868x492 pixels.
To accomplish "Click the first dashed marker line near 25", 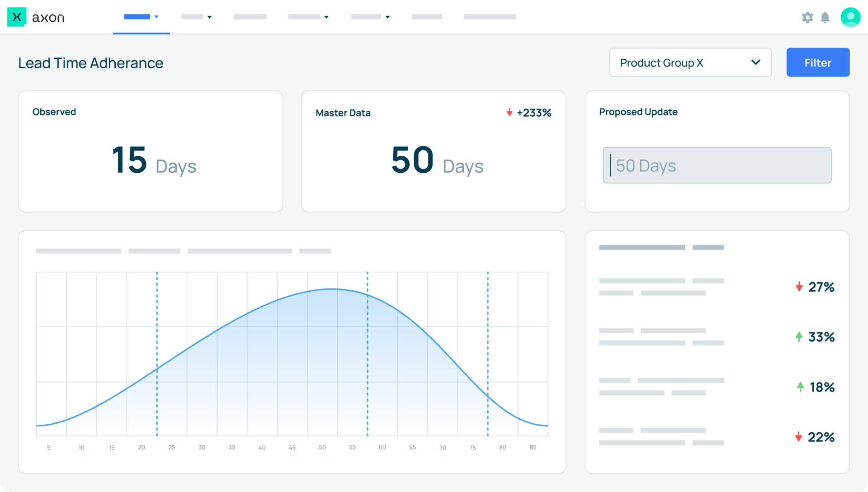I will [x=157, y=354].
